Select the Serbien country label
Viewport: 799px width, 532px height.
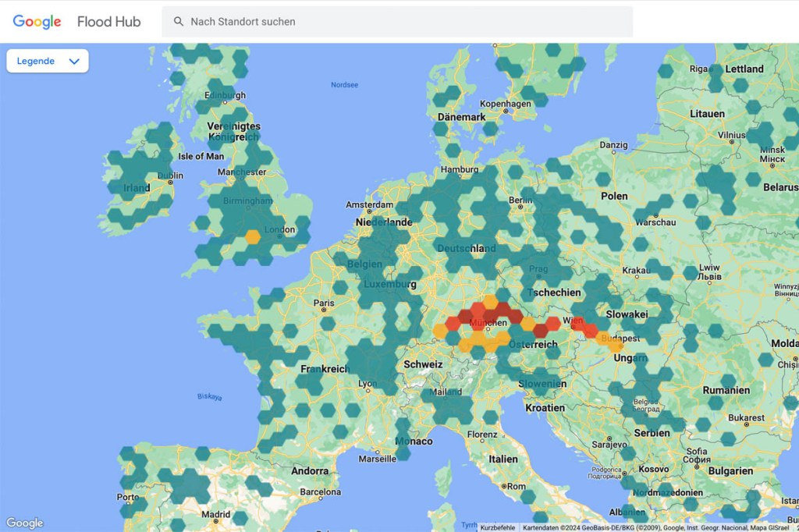pyautogui.click(x=652, y=433)
